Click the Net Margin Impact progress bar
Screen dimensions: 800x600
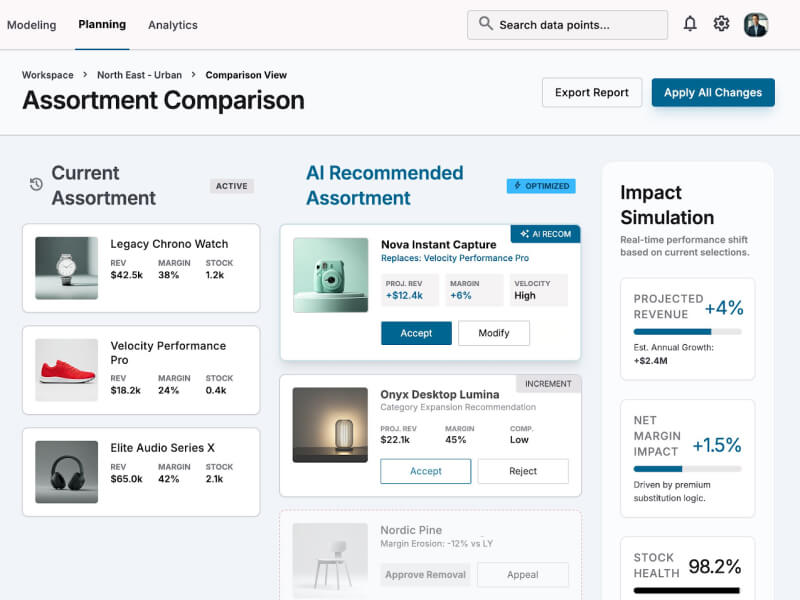(687, 469)
